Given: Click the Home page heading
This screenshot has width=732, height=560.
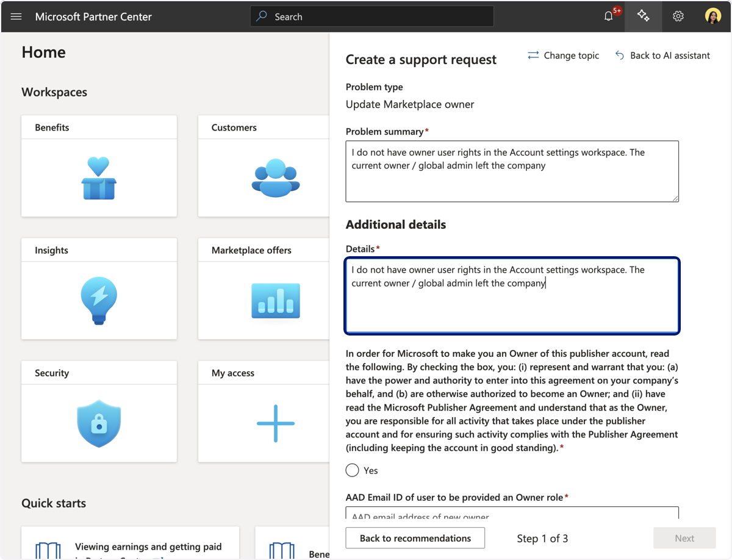Looking at the screenshot, I should coord(43,52).
